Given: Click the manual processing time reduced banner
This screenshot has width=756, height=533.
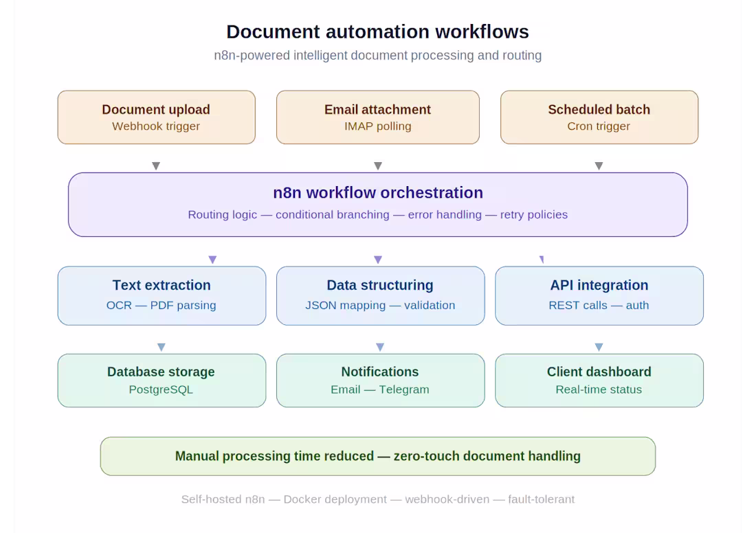Looking at the screenshot, I should click(378, 455).
